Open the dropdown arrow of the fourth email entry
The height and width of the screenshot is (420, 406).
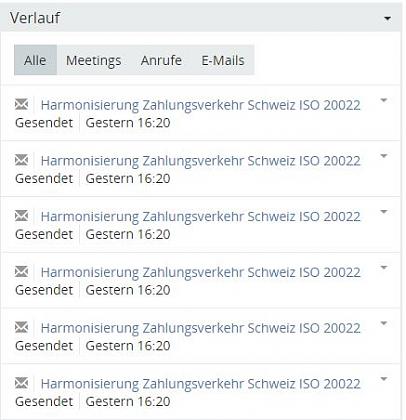384,267
